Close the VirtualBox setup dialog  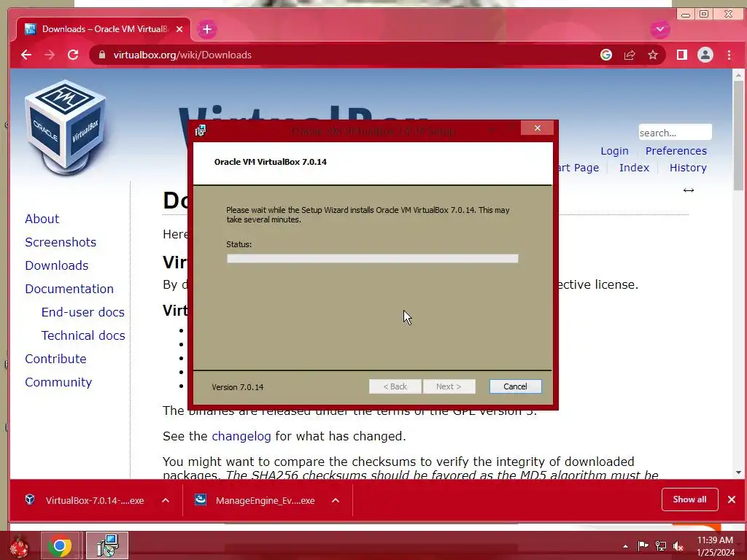538,128
